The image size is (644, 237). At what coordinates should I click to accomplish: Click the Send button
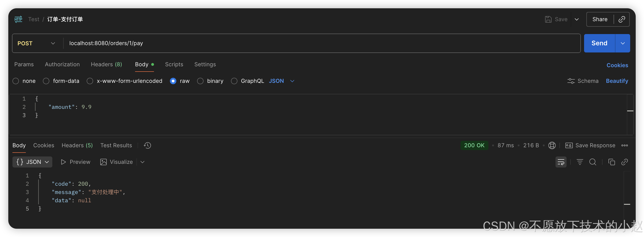[599, 43]
